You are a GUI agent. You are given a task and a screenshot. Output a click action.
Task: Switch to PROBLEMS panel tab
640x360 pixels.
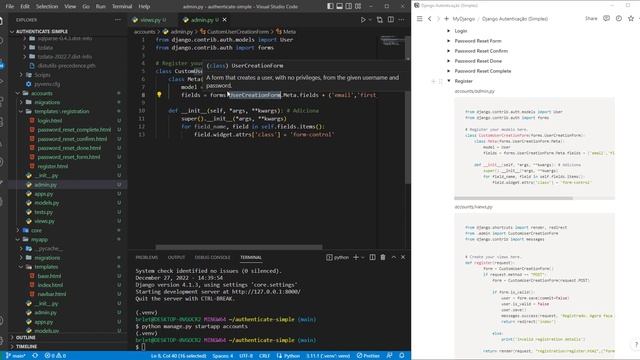pos(147,257)
